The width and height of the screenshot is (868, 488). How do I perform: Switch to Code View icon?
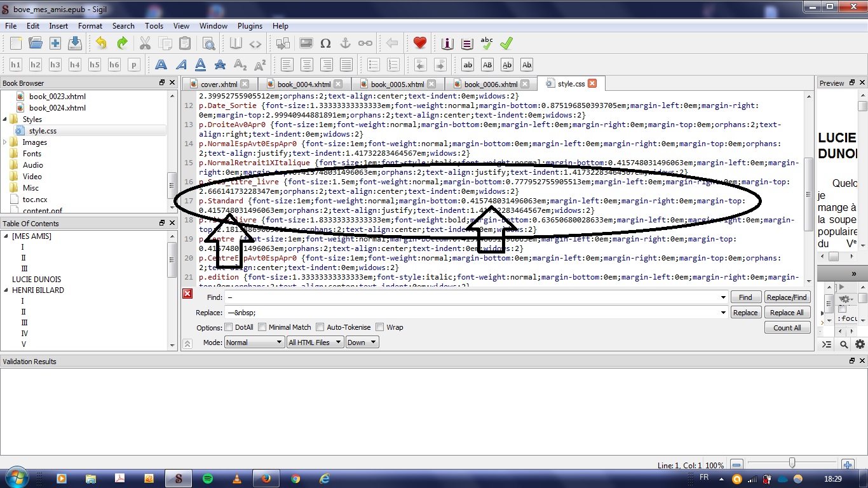tap(255, 43)
